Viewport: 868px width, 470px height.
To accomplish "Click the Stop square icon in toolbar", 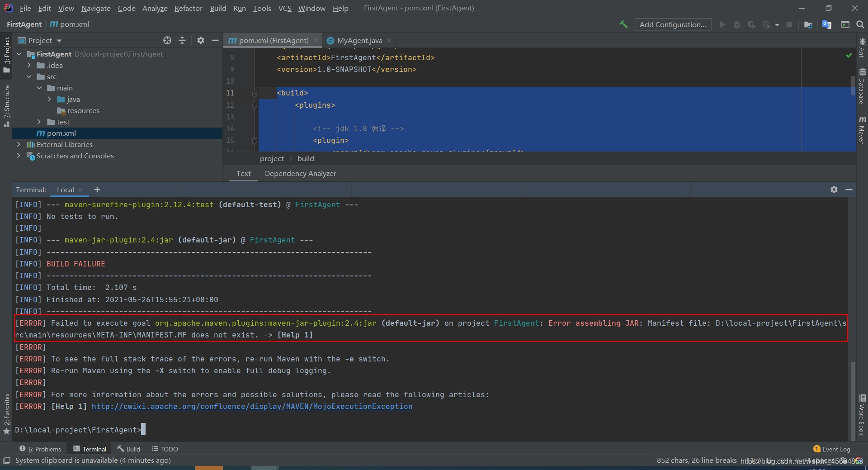I will point(789,24).
